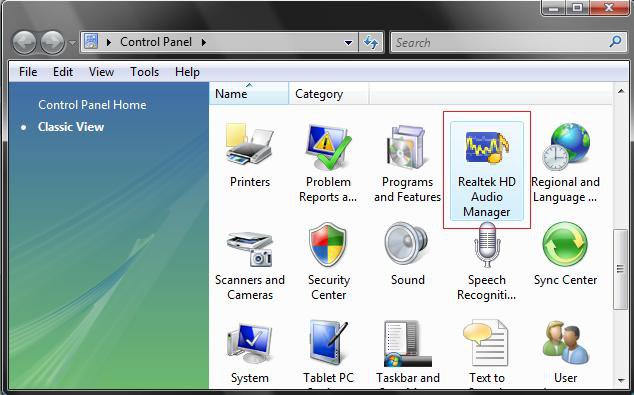
Task: Click the vertical scrollbar down arrow
Action: pos(621,380)
